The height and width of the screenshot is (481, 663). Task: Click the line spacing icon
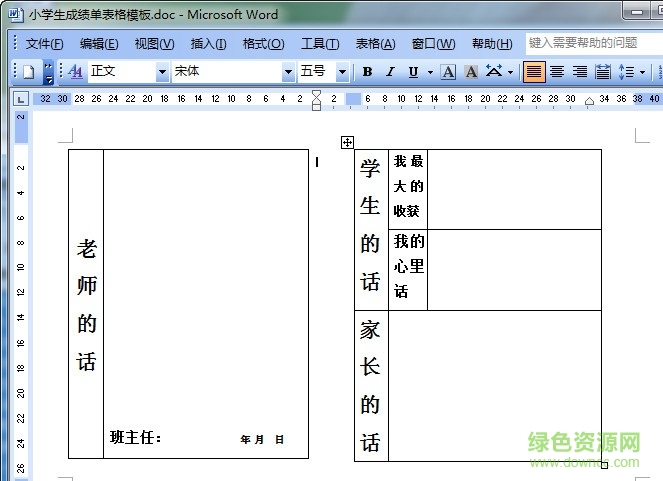coord(626,72)
